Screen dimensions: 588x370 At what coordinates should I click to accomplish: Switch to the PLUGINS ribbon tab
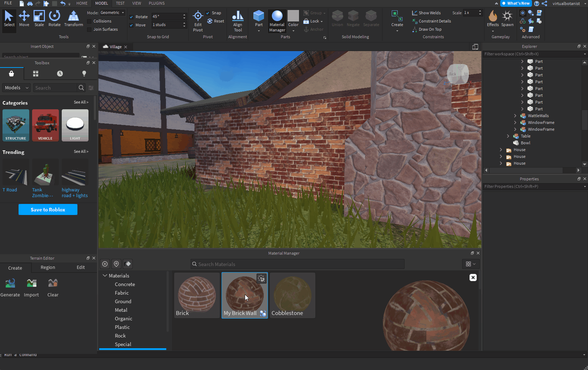(x=157, y=3)
